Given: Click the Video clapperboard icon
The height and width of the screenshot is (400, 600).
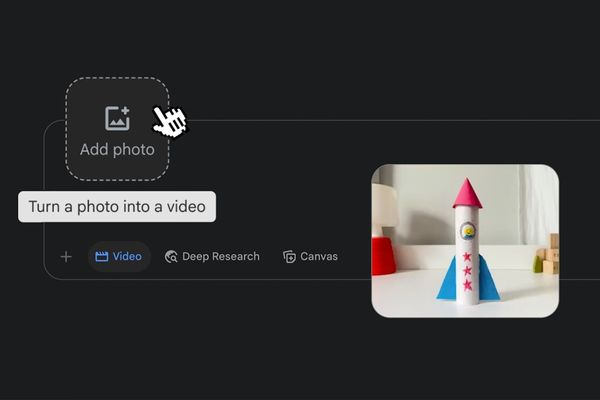Looking at the screenshot, I should pyautogui.click(x=101, y=256).
